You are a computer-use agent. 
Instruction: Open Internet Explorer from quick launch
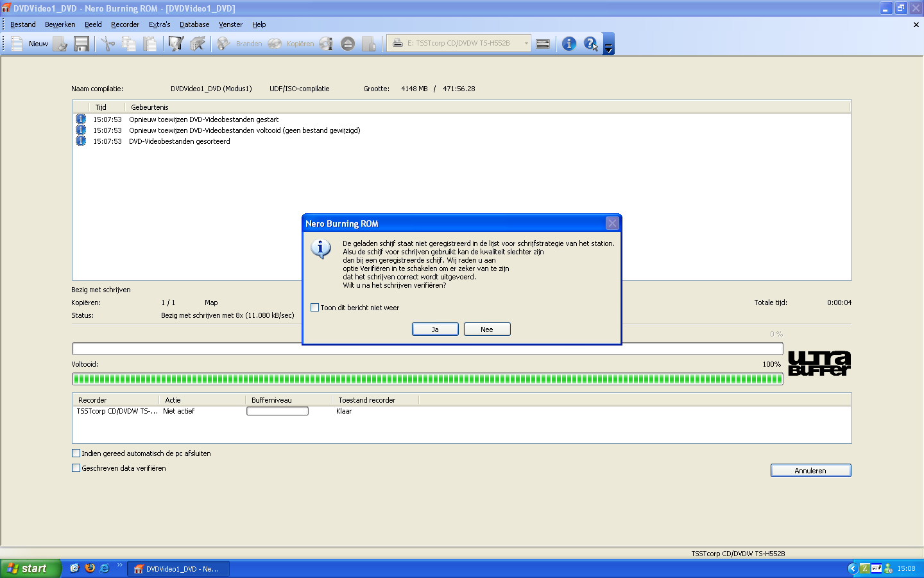pos(104,568)
